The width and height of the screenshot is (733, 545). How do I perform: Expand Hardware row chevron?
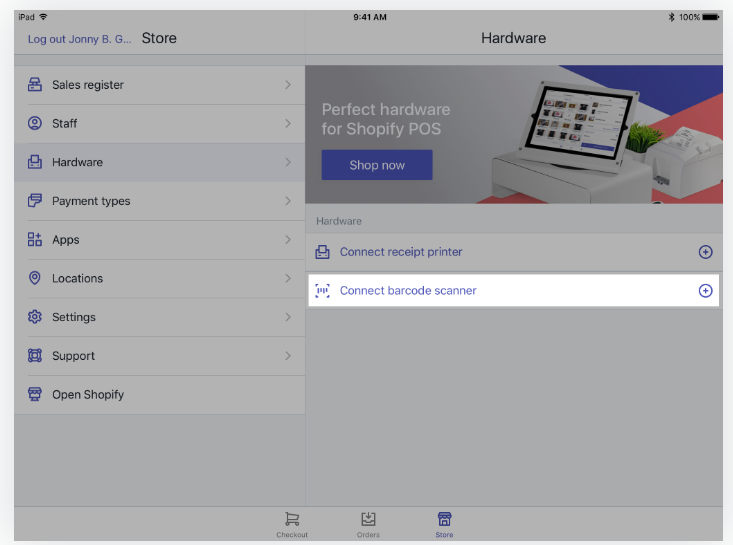click(288, 162)
